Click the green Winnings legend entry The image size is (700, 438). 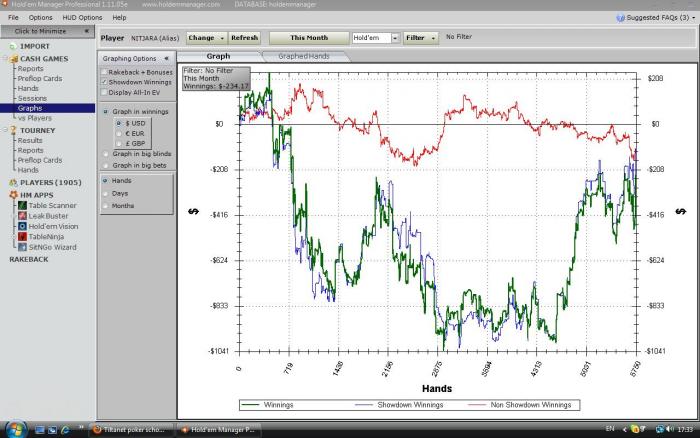pyautogui.click(x=267, y=405)
